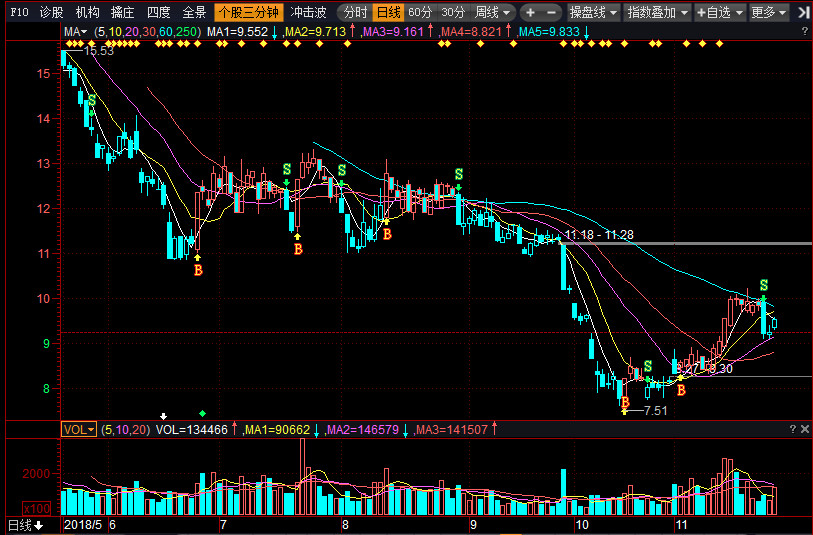
Task: Click the 日线 period label at bottom-left
Action: coord(25,525)
